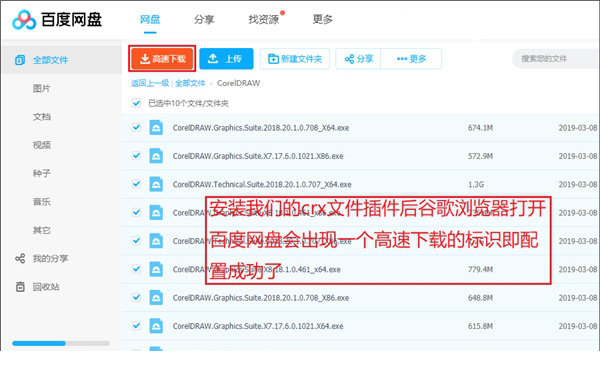The image size is (600, 365).
Task: Uncheck the checkbox of the 779.4M file
Action: pos(136,269)
